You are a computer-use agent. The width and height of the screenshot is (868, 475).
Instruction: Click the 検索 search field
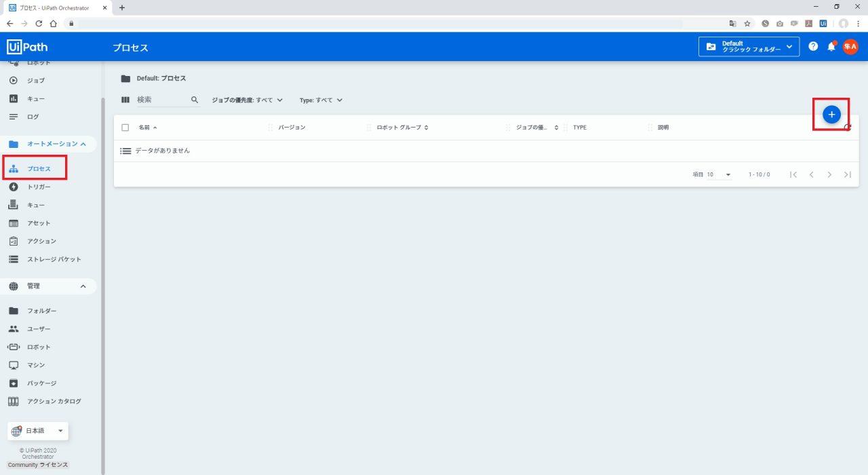(x=161, y=100)
